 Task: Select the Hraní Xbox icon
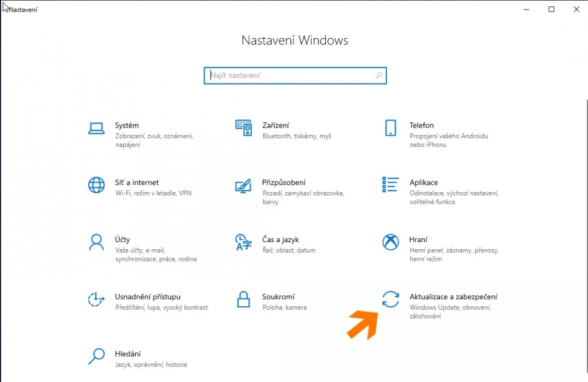tap(390, 242)
